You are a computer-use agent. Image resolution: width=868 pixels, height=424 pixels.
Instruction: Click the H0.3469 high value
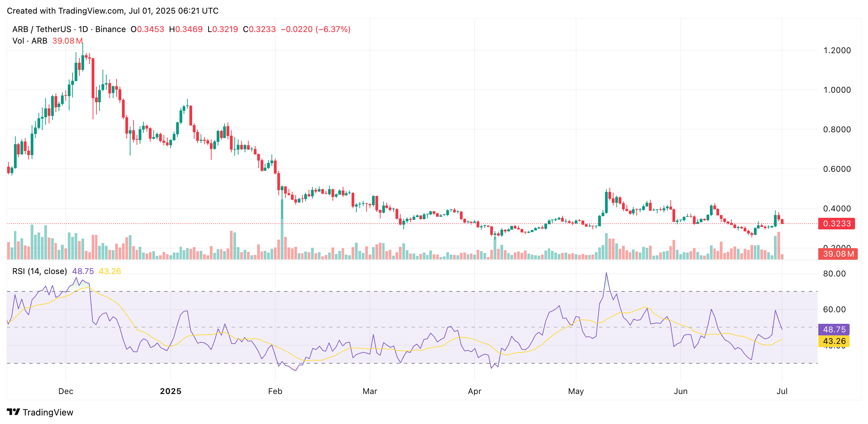pos(187,29)
